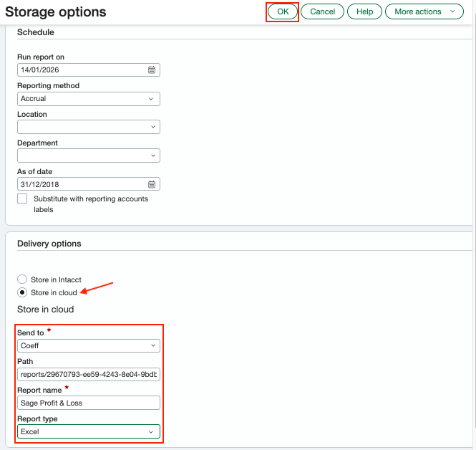This screenshot has width=476, height=450.
Task: Select Store in Intacct radio option
Action: (x=23, y=279)
